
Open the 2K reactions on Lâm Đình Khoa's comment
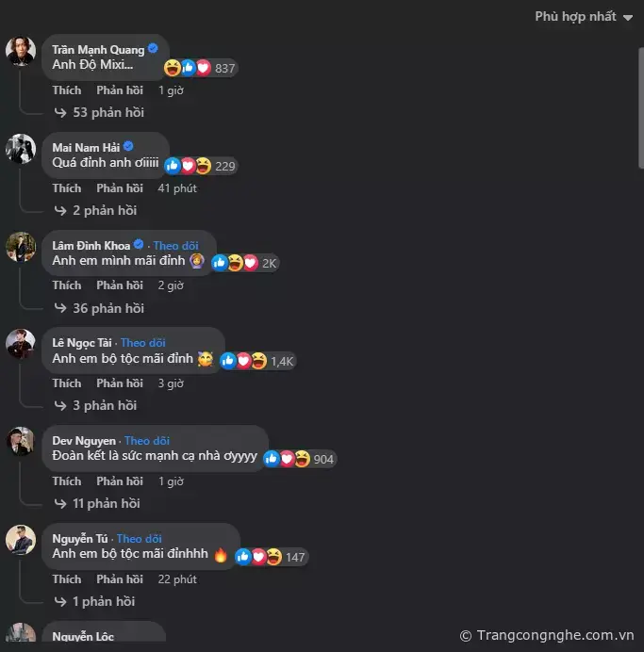click(x=244, y=263)
